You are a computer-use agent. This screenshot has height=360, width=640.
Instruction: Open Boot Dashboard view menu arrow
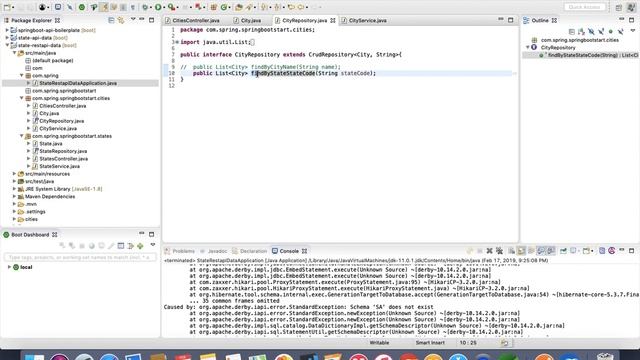(153, 245)
